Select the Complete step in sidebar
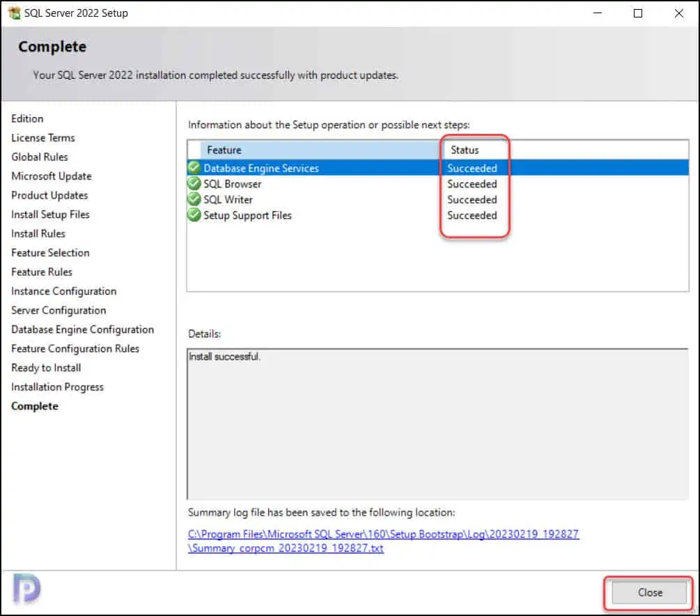This screenshot has height=616, width=700. [x=35, y=406]
